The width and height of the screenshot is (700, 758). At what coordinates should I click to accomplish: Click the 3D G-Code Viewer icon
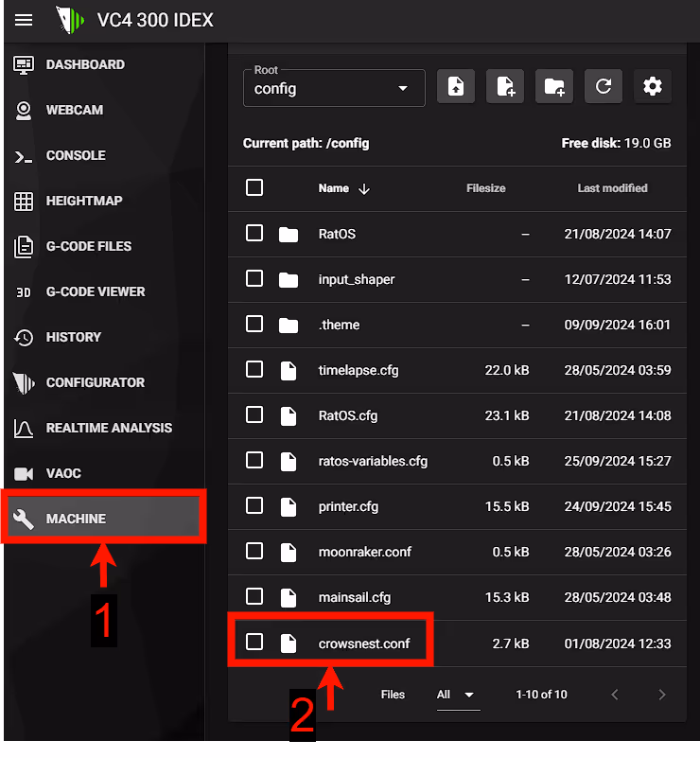click(24, 292)
